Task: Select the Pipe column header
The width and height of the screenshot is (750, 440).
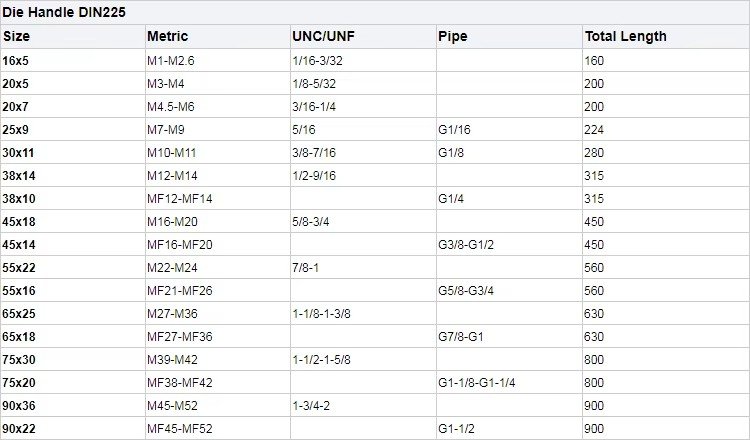Action: tap(452, 36)
